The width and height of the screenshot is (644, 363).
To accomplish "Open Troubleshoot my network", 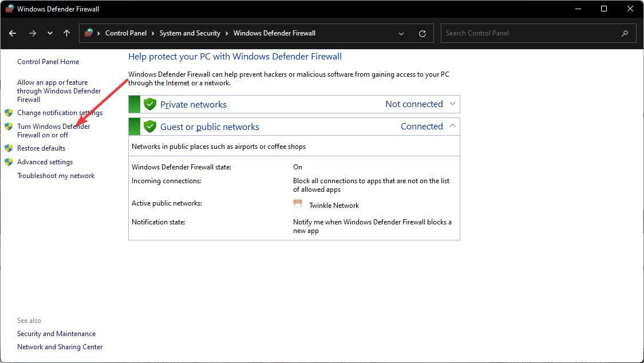I will 56,175.
